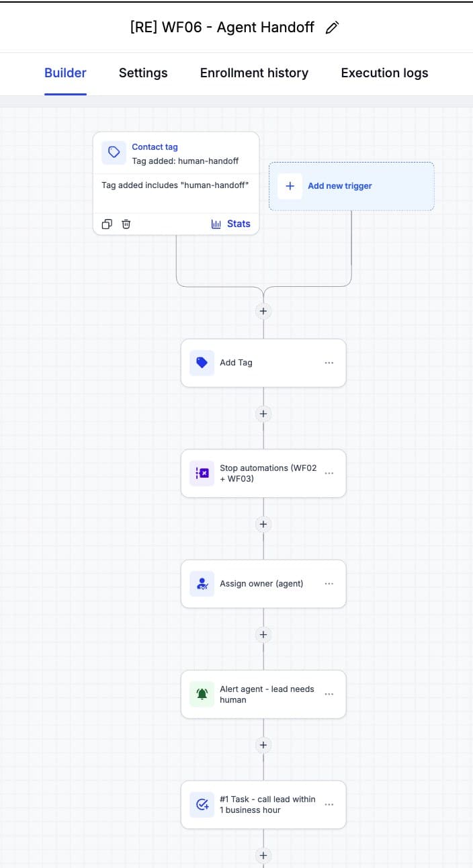Screen dimensions: 473x868
Task: Edit workflow name with pencil icon
Action: 332,28
